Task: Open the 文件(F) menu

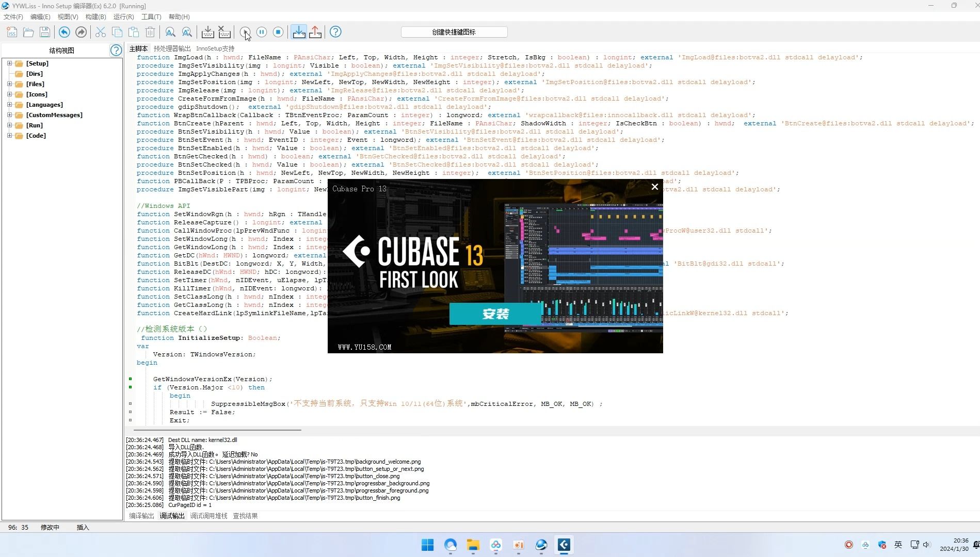Action: click(13, 17)
